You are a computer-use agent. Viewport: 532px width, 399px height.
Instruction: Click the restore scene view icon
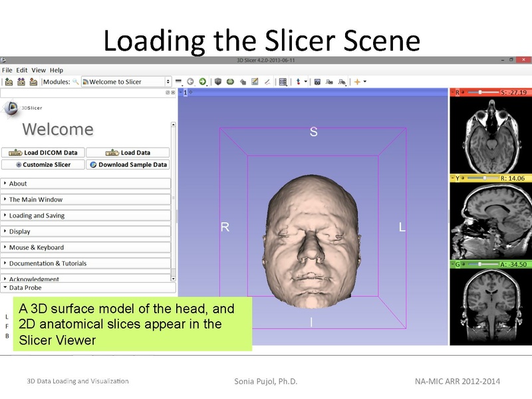pyautogui.click(x=342, y=82)
